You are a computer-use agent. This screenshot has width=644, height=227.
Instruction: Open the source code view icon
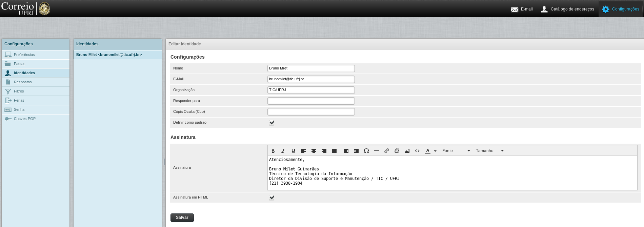417,151
